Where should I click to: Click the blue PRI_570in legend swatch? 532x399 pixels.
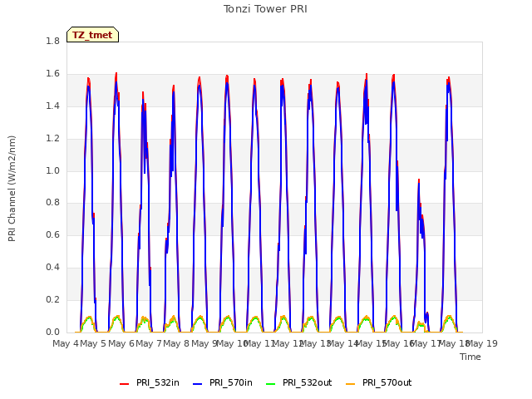click(x=198, y=384)
